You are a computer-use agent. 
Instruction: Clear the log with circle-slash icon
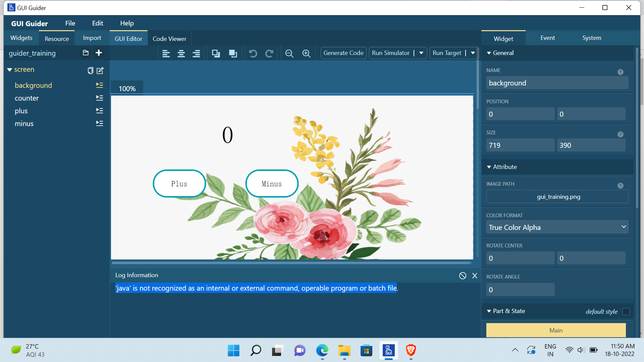click(463, 276)
